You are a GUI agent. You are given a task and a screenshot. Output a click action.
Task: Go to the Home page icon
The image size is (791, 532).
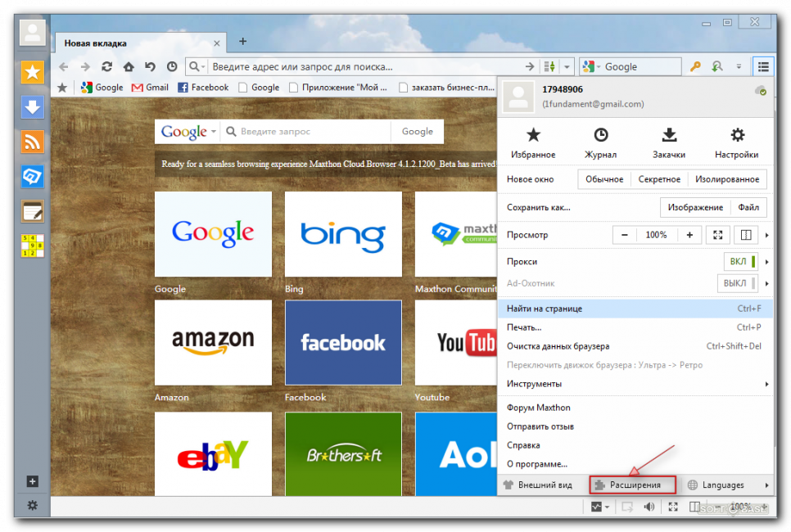(x=129, y=66)
